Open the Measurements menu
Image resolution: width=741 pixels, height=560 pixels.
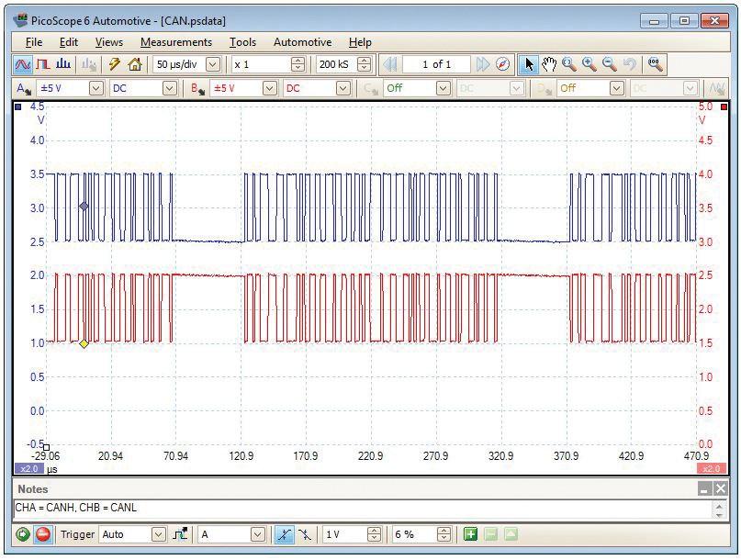point(176,42)
